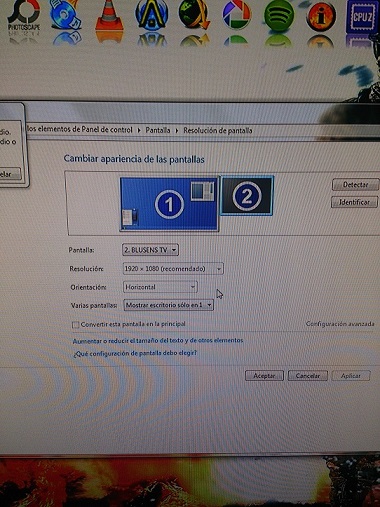Expand the Varias pantallas dropdown
This screenshot has width=380, height=507.
(168, 305)
